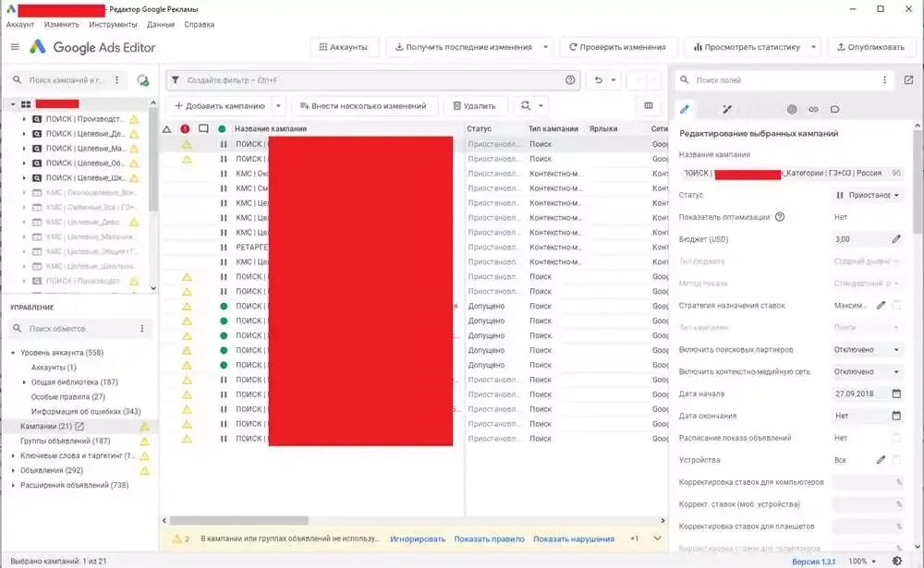Image resolution: width=924 pixels, height=568 pixels.
Task: Open the Включить контекстно-медийную сеть dropdown
Action: [868, 372]
